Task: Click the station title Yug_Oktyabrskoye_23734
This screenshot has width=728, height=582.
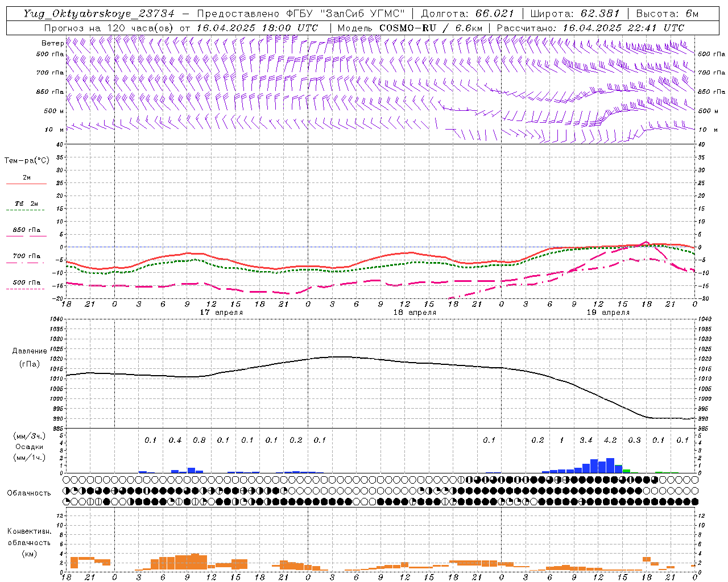Action: pos(99,14)
